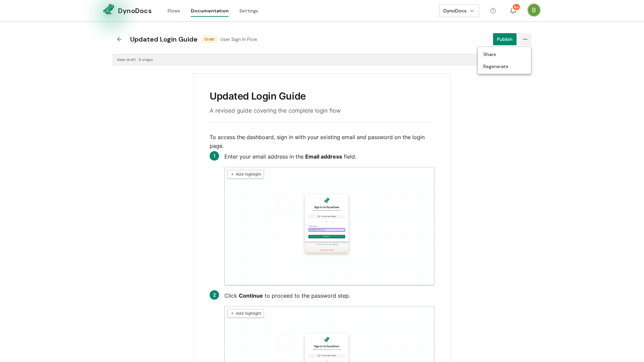Open the DynoDocs workspace dropdown

pos(459,11)
